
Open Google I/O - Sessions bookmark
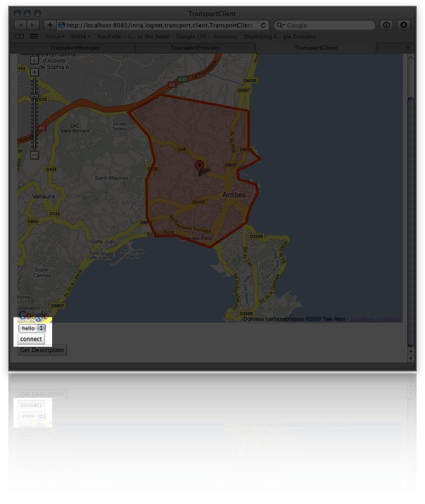pos(206,37)
